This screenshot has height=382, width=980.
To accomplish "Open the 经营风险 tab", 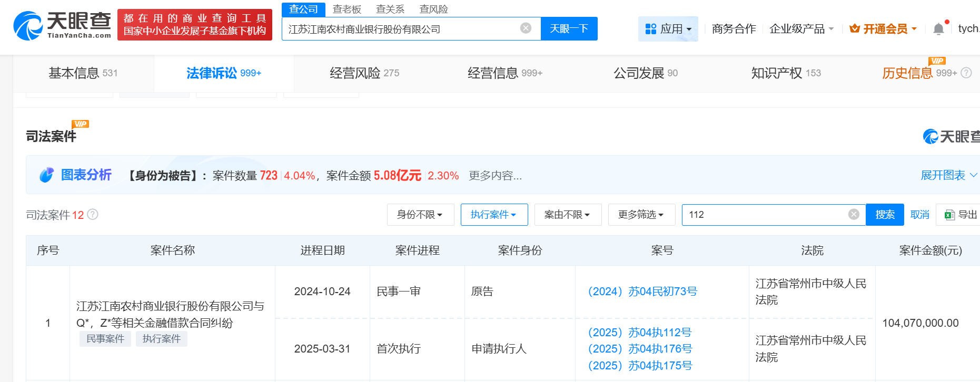I will pyautogui.click(x=364, y=73).
